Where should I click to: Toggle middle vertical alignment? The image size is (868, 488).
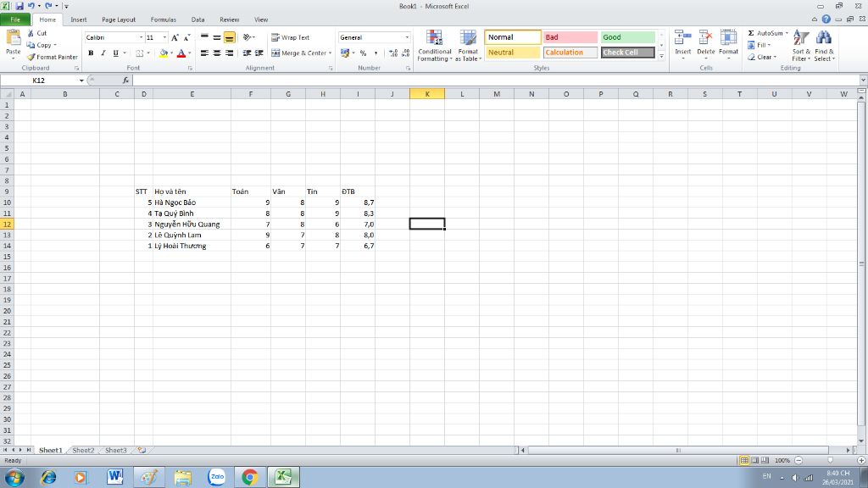click(217, 37)
